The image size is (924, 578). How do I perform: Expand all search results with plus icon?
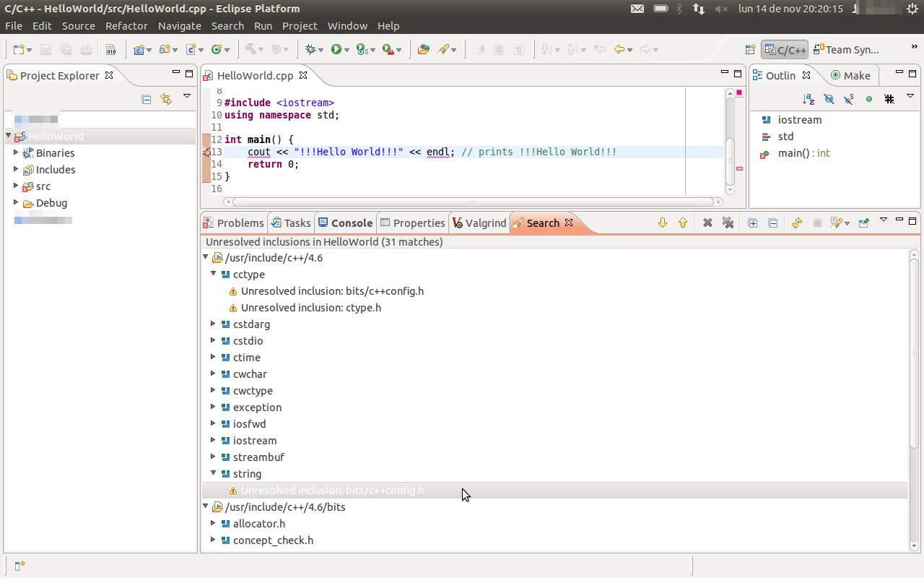click(752, 223)
